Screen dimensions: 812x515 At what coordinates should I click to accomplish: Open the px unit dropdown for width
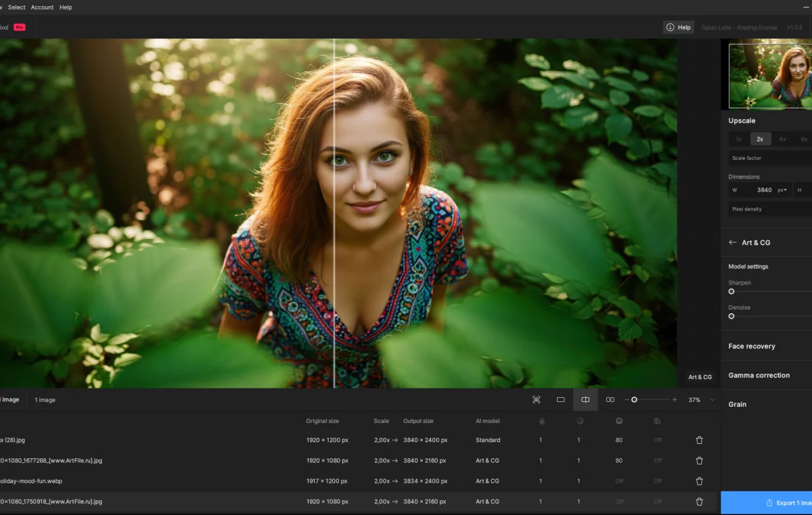783,190
